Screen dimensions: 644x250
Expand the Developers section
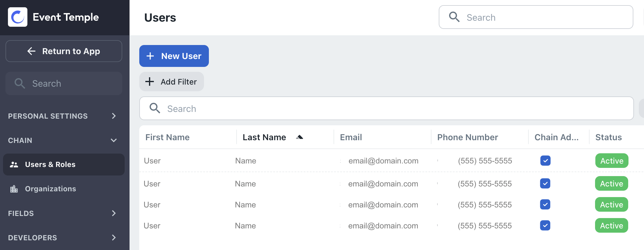(114, 238)
